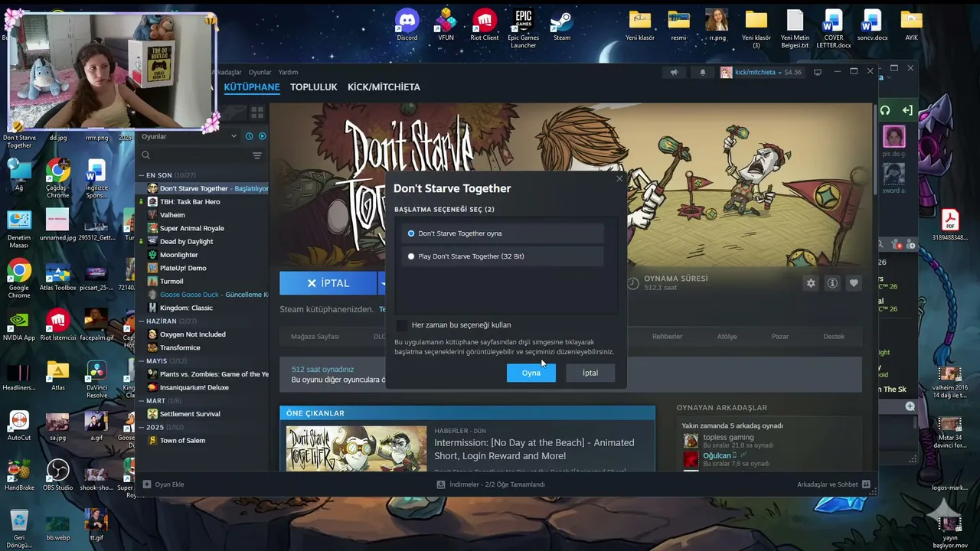
Task: Select Valheim in the game list
Action: coord(172,215)
